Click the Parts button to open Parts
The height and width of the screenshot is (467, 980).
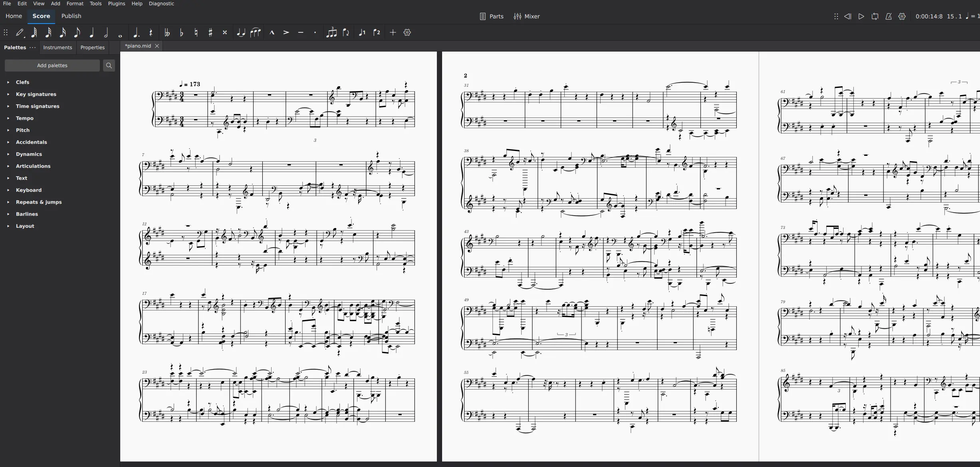[x=492, y=16]
